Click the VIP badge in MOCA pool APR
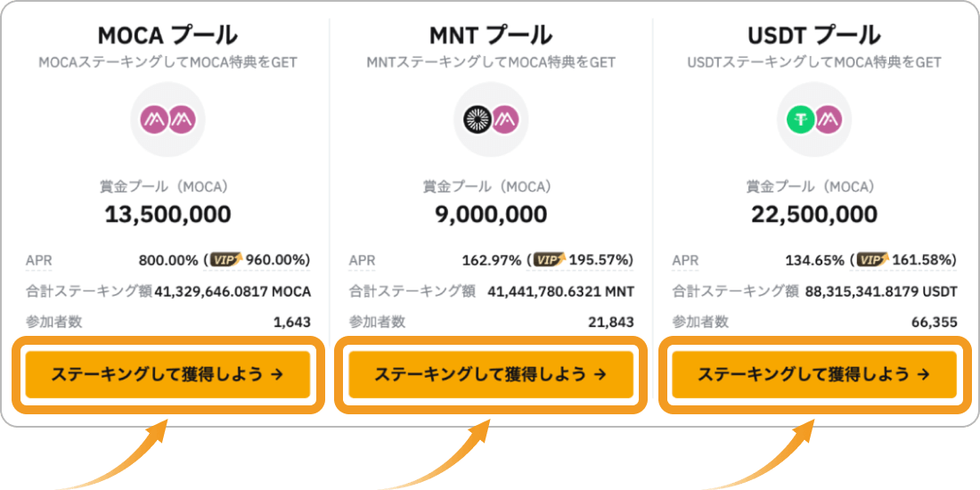Viewport: 980px width, 490px height. coord(226,259)
